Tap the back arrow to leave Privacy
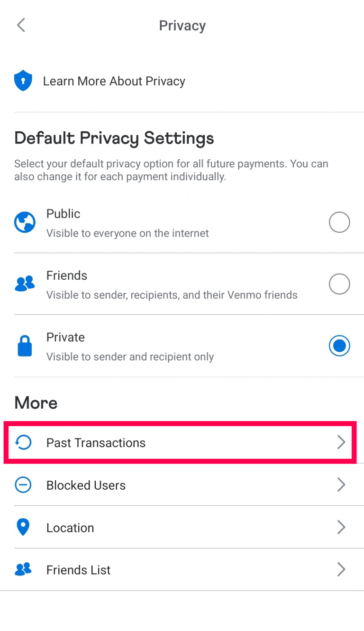Screen dimensions: 364x631 click(x=21, y=25)
